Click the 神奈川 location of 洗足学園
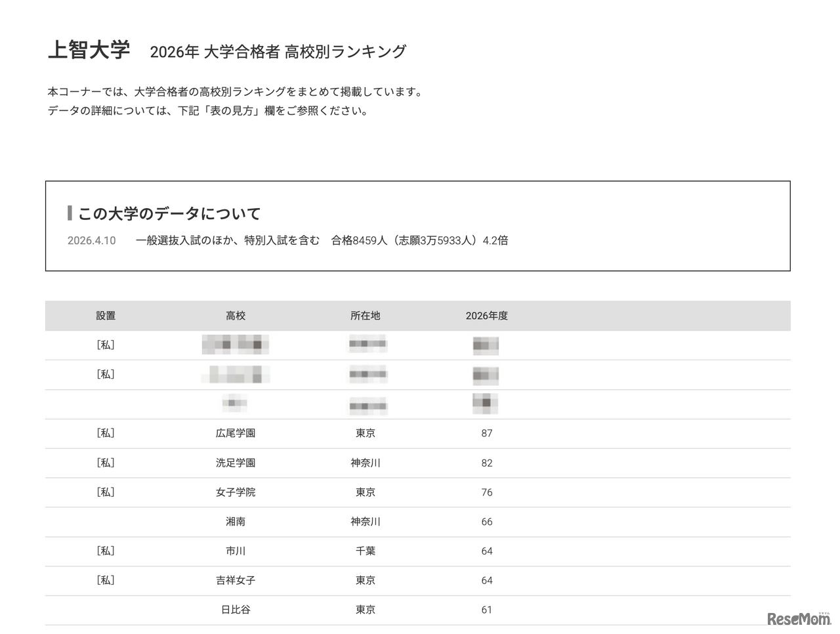Screen dimensions: 840x634 pyautogui.click(x=365, y=463)
